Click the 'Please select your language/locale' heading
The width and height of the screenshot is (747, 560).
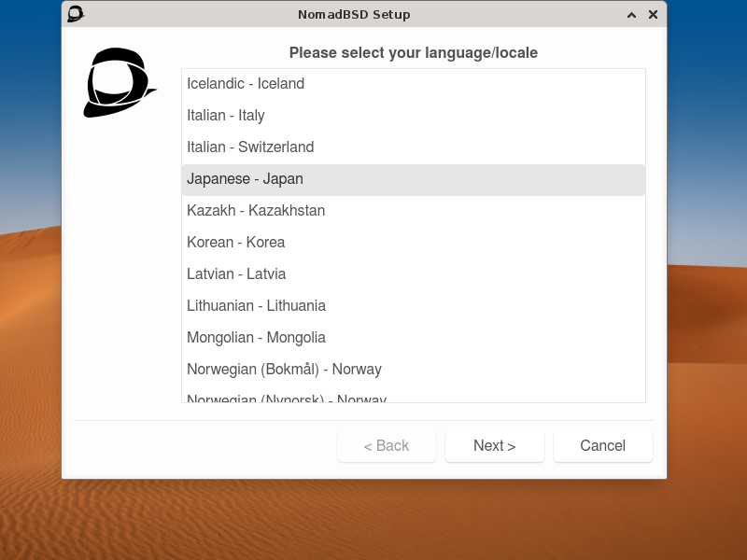click(413, 52)
